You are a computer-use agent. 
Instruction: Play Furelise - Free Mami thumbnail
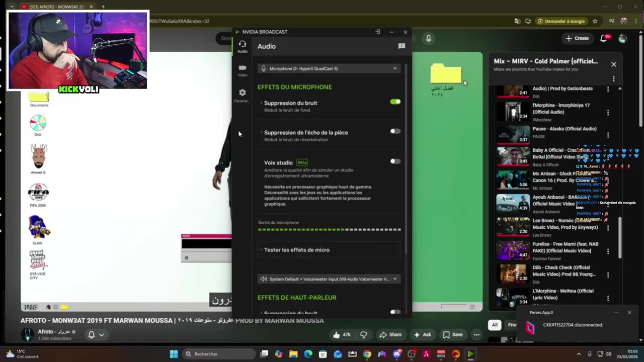pyautogui.click(x=513, y=250)
